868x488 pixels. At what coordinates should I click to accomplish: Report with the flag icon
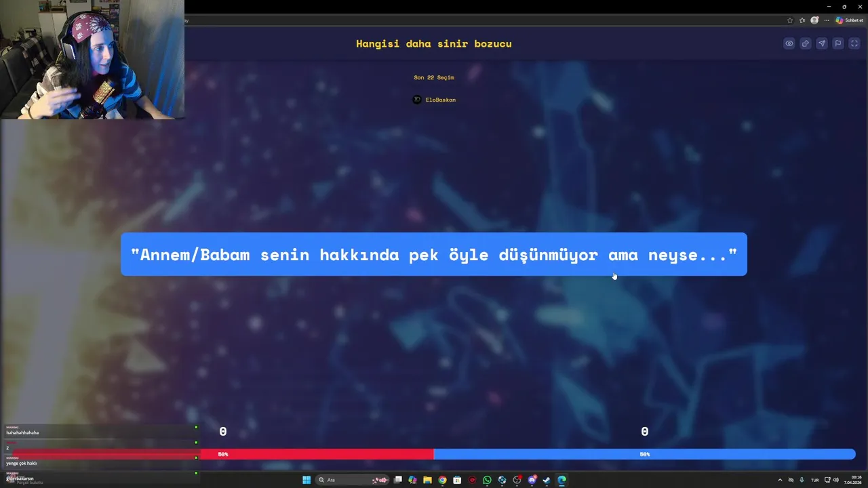[838, 43]
